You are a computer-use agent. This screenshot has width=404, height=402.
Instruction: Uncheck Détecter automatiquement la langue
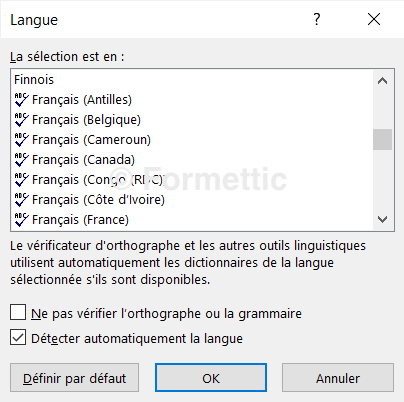point(18,337)
